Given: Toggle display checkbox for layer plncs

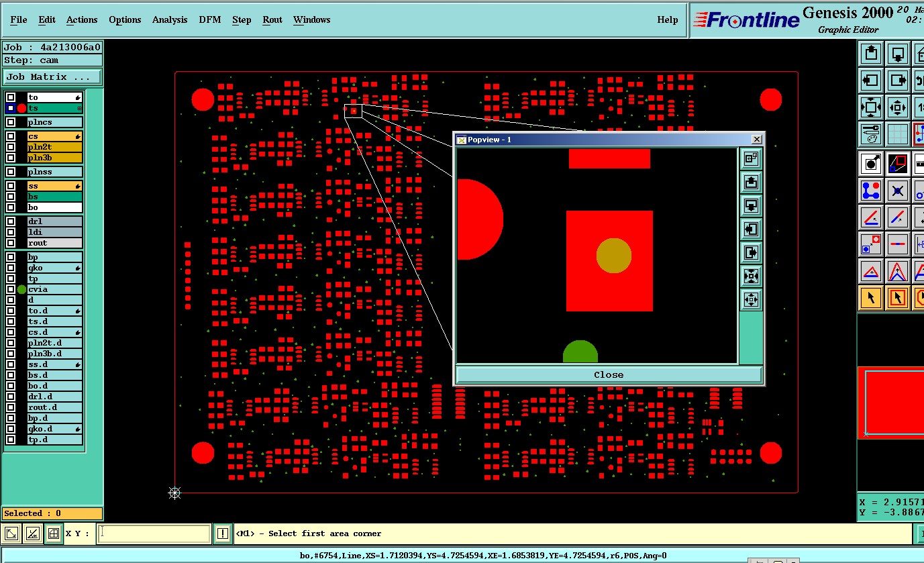Looking at the screenshot, I should [11, 122].
